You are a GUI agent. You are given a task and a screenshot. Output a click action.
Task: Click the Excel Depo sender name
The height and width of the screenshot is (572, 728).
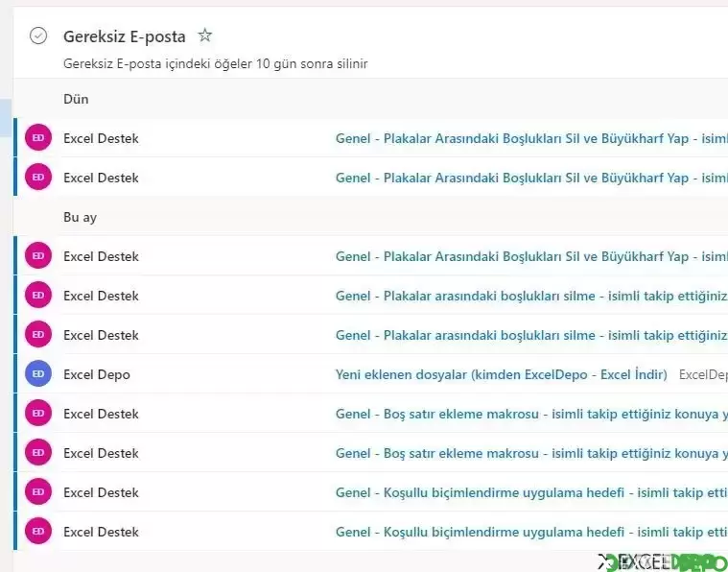[97, 374]
